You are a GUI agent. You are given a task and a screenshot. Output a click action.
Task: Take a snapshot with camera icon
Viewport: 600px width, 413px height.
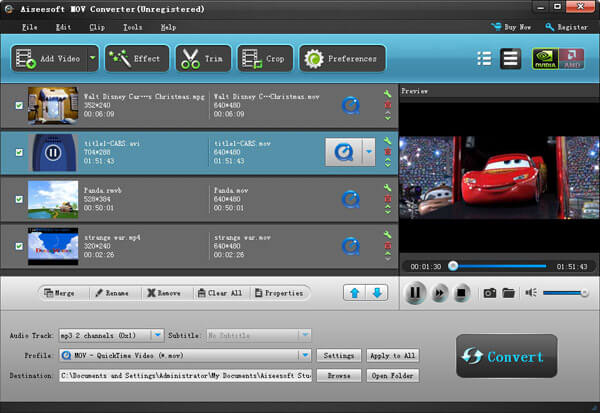489,293
